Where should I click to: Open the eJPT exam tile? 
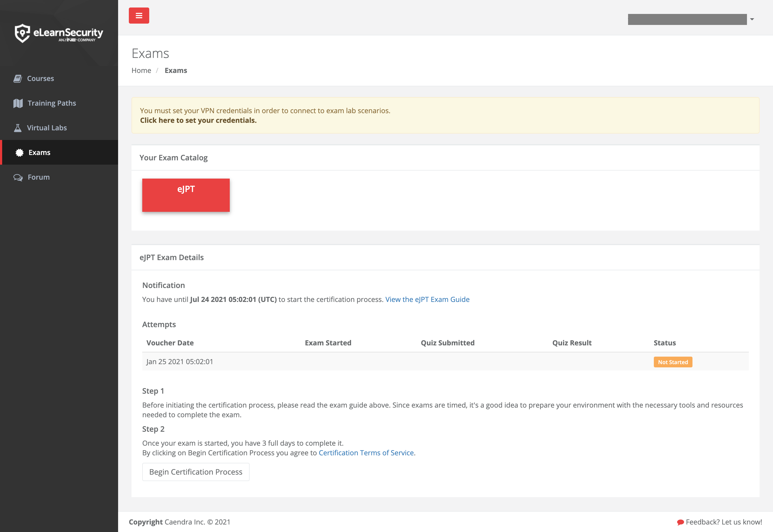tap(186, 195)
